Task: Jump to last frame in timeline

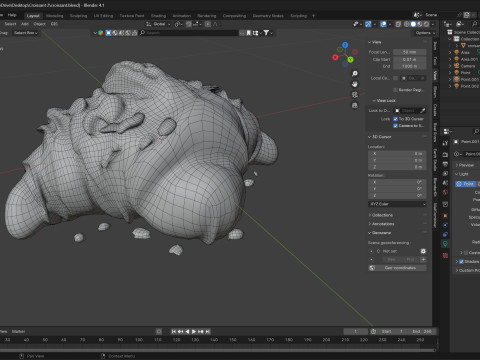Action: coord(208,331)
